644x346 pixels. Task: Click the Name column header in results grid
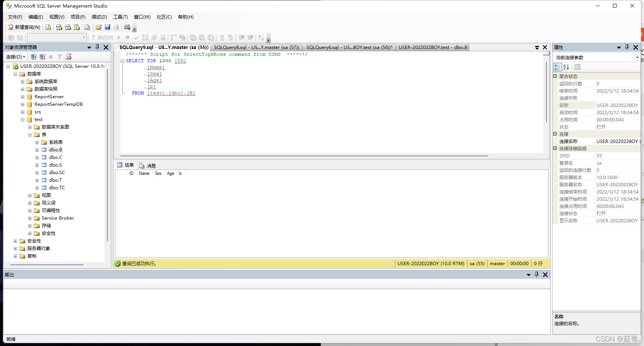[144, 173]
